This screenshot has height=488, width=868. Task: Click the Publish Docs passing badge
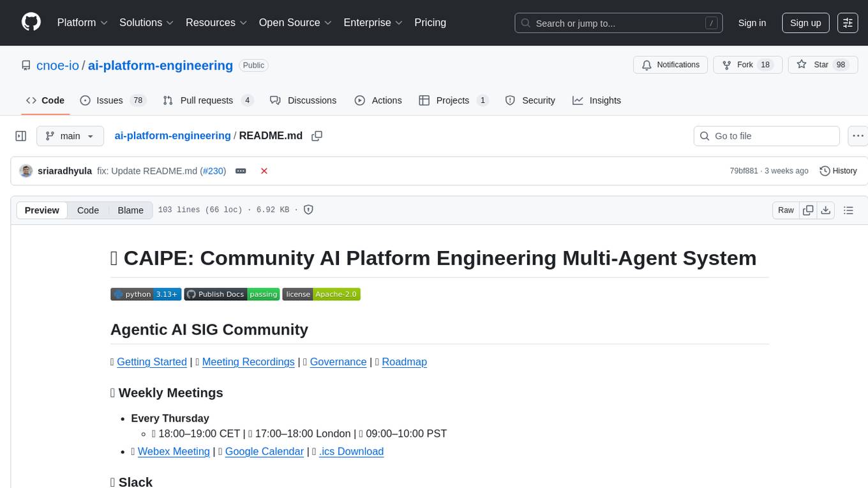pyautogui.click(x=232, y=294)
